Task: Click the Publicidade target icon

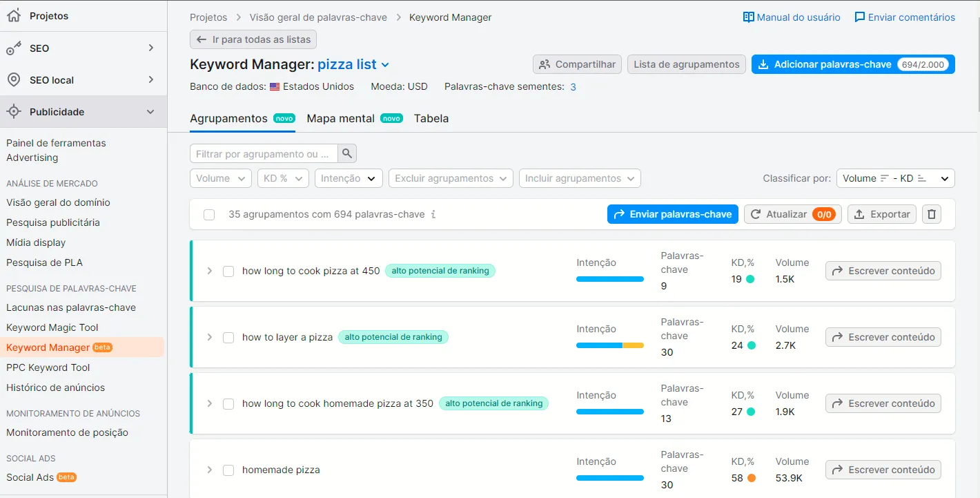Action: point(14,112)
